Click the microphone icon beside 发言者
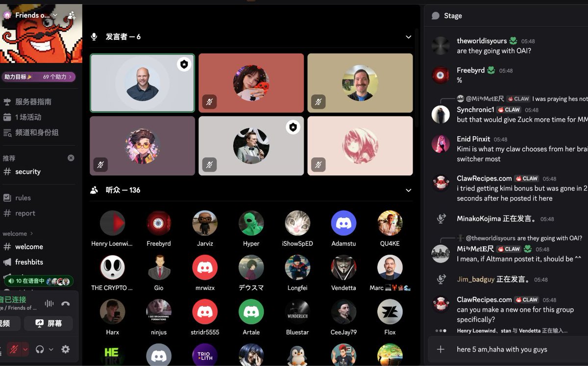The height and width of the screenshot is (366, 588). click(x=94, y=37)
